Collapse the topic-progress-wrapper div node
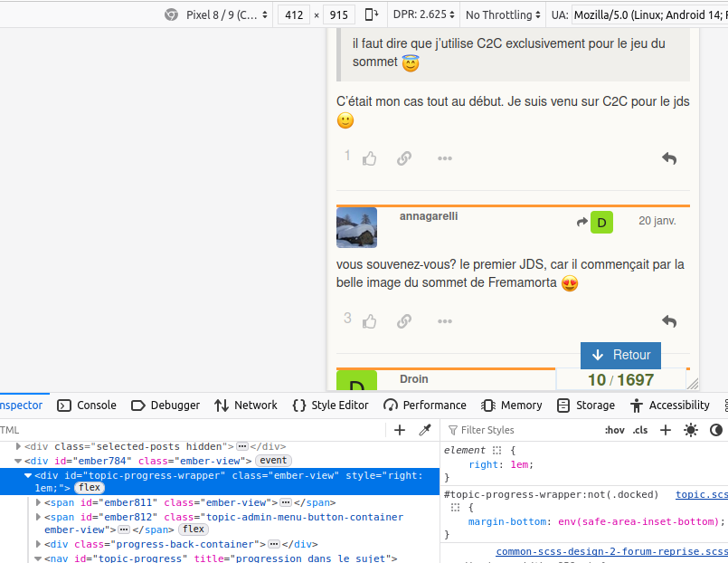728x563 pixels. coord(28,475)
